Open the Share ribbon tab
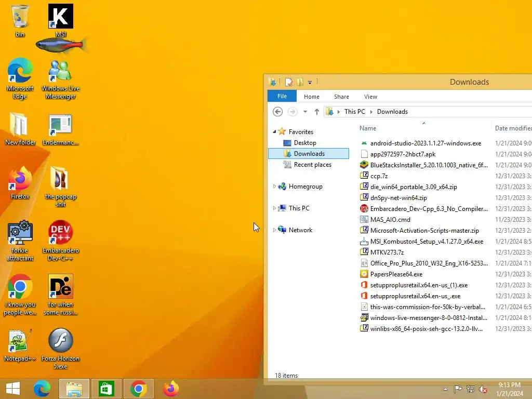This screenshot has width=532, height=399. 341,96
